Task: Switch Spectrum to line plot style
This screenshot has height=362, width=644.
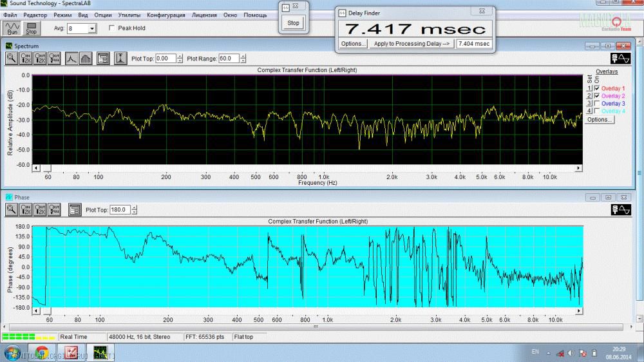Action: point(71,59)
